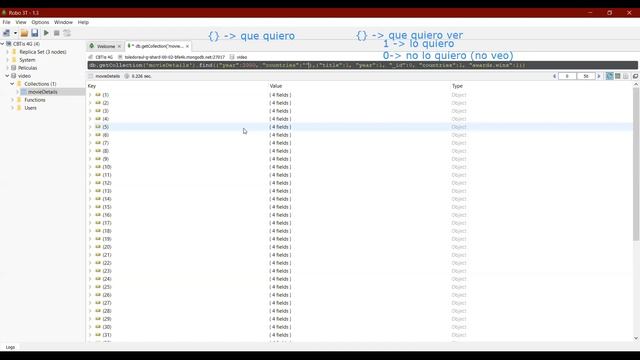Select result row (20)
Image resolution: width=640 pixels, height=360 pixels.
pos(360,247)
